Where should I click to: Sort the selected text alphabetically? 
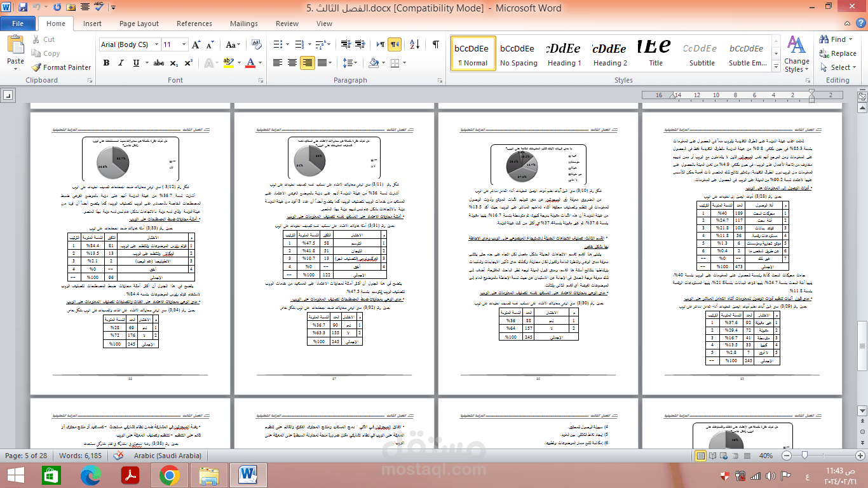(416, 44)
